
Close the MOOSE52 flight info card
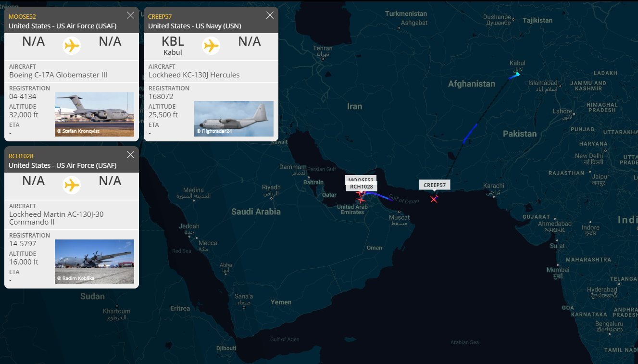130,15
